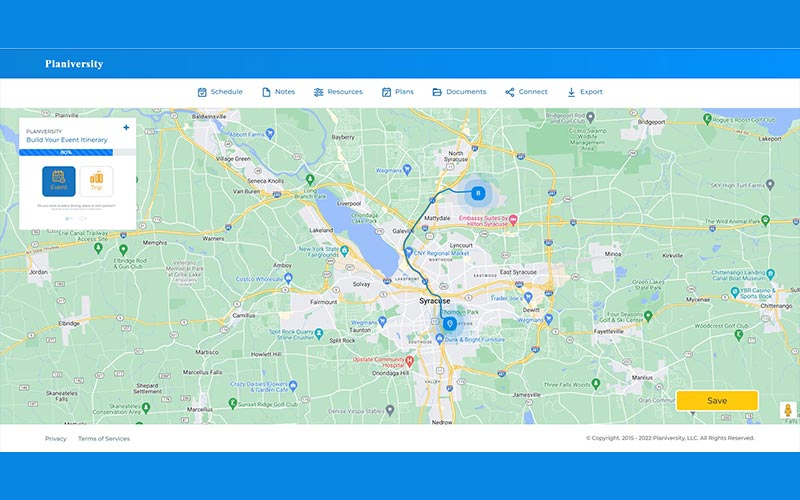The width and height of the screenshot is (800, 500).
Task: Click the Embassy Suites by Hilton hotel pin
Action: click(513, 220)
